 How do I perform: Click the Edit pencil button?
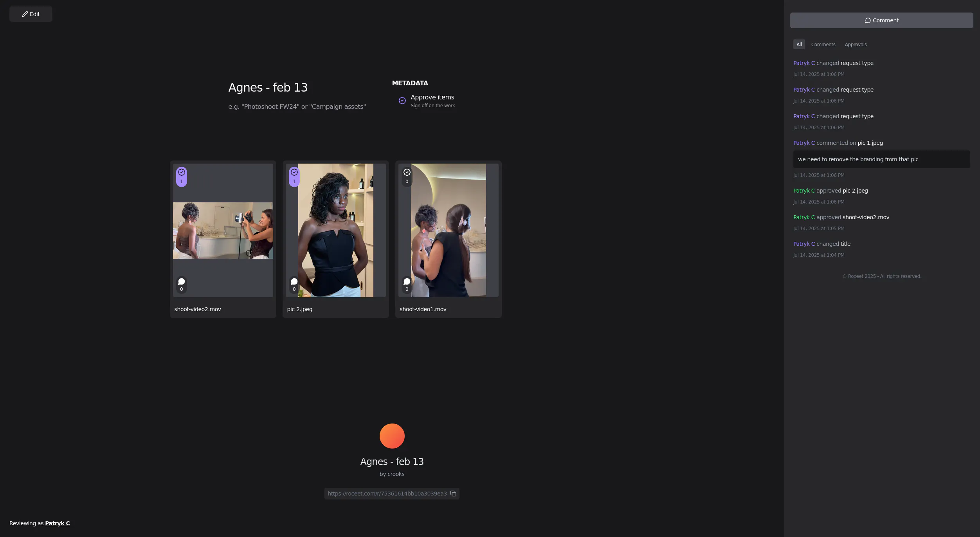click(x=31, y=14)
